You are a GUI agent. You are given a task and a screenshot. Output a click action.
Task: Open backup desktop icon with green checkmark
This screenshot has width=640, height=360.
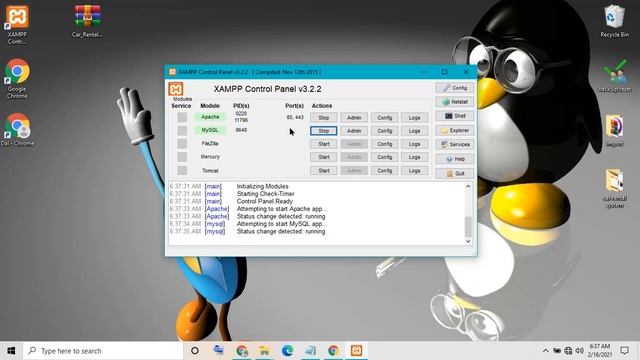coord(614,76)
